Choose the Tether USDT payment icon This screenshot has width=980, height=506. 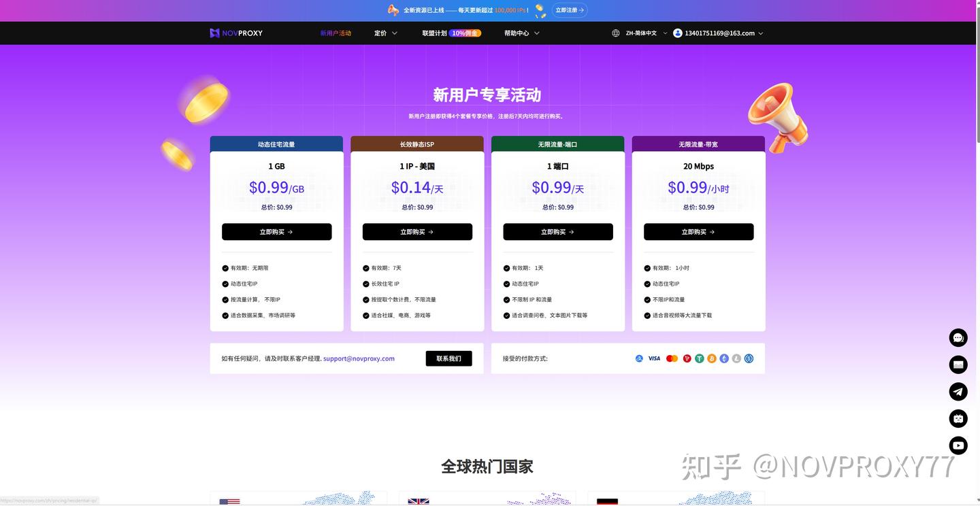click(x=700, y=358)
